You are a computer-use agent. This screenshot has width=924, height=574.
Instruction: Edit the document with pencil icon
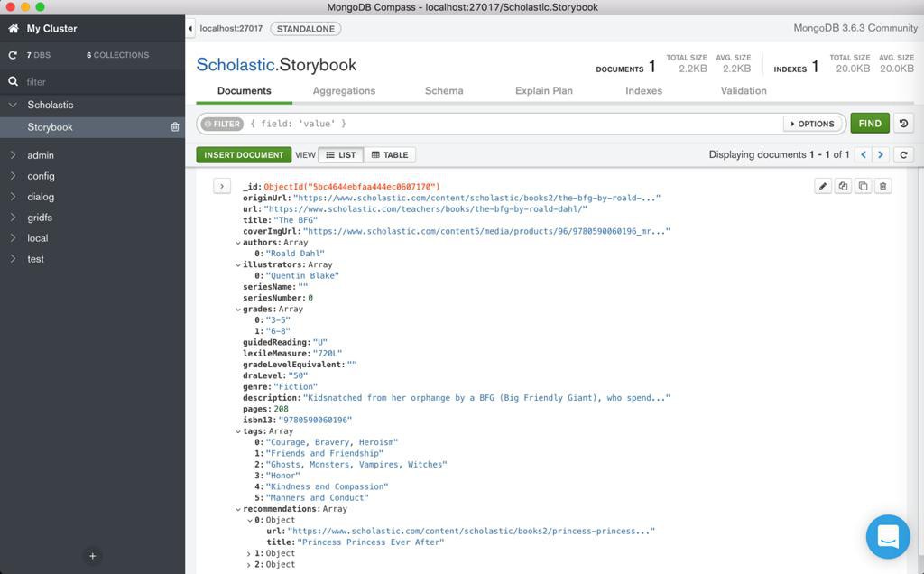coord(823,186)
